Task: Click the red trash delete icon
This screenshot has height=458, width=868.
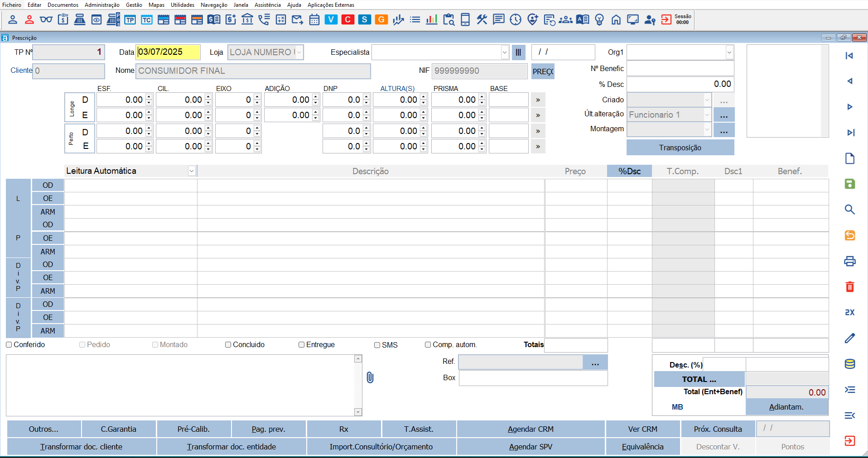Action: pyautogui.click(x=849, y=286)
